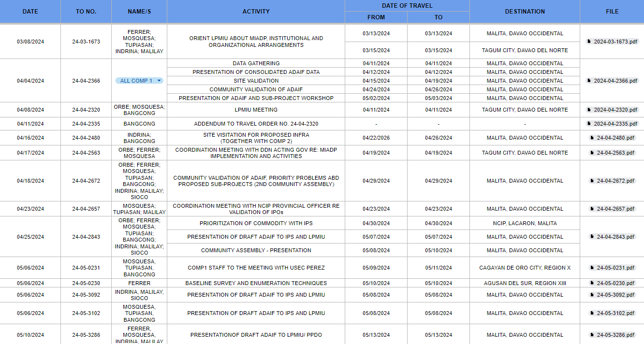
Task: Open the 2024-03-1673.pdf file chip
Action: coord(612,42)
